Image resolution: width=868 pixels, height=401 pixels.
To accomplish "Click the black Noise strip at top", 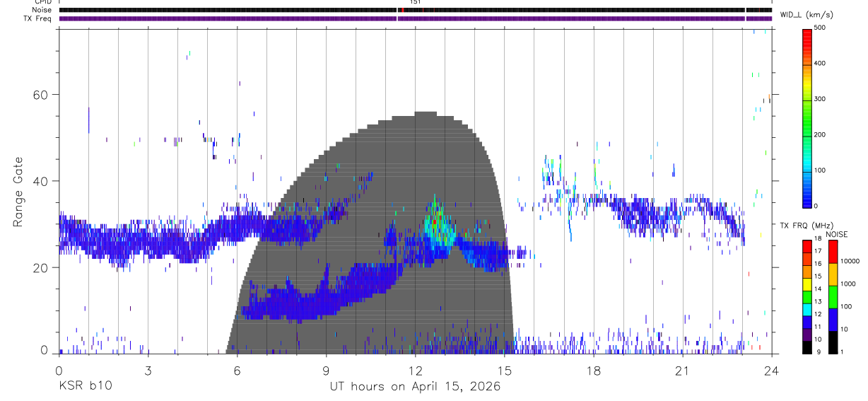I will [x=415, y=11].
